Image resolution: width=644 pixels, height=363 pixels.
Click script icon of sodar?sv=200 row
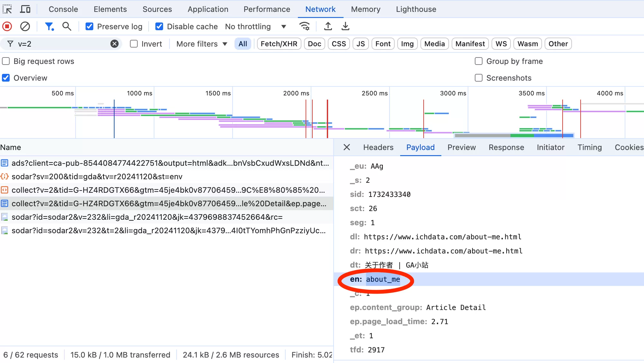pyautogui.click(x=5, y=177)
